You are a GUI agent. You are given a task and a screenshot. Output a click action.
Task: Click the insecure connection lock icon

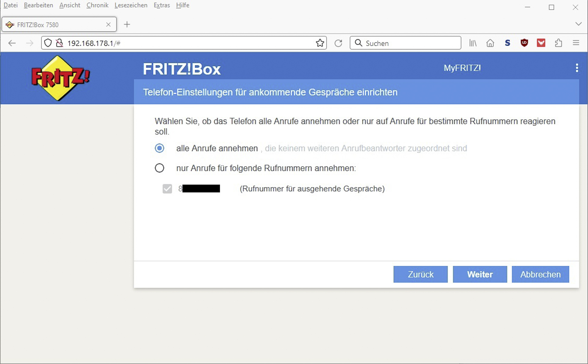[x=59, y=43]
